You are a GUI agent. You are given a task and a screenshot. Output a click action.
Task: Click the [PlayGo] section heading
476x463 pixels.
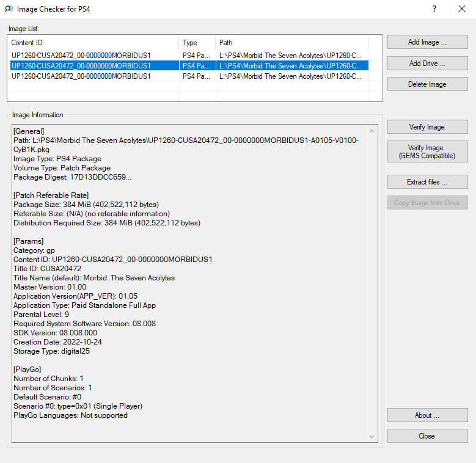pyautogui.click(x=27, y=370)
